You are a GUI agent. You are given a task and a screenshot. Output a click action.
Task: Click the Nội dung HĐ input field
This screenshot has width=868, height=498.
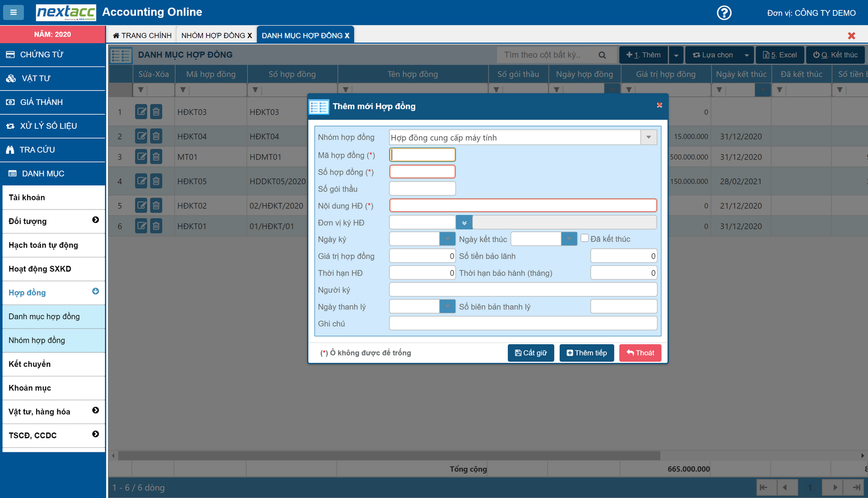point(523,206)
